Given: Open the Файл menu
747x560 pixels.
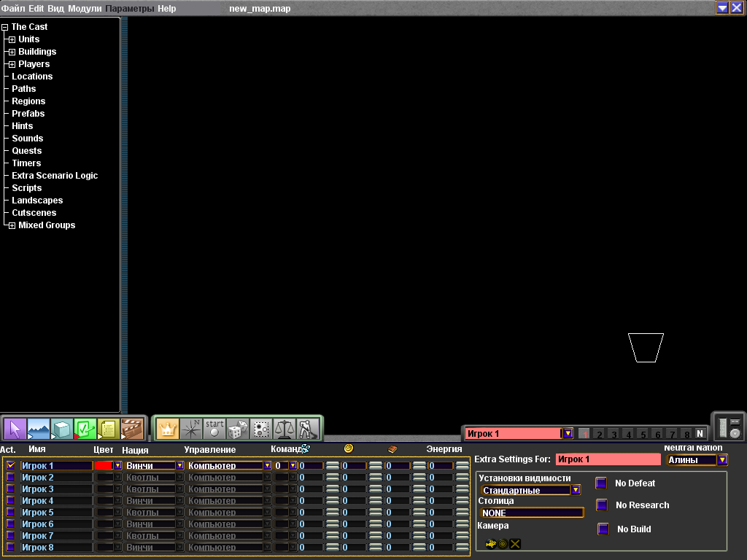Looking at the screenshot, I should point(13,9).
